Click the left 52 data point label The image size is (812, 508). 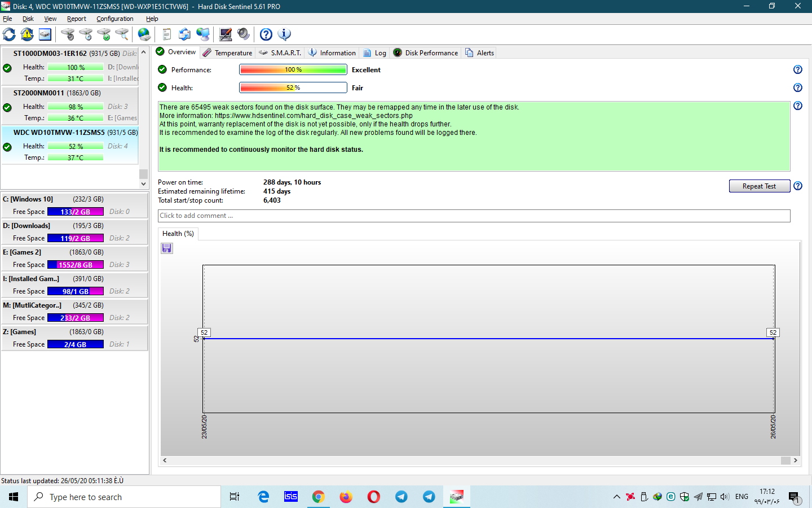(204, 332)
